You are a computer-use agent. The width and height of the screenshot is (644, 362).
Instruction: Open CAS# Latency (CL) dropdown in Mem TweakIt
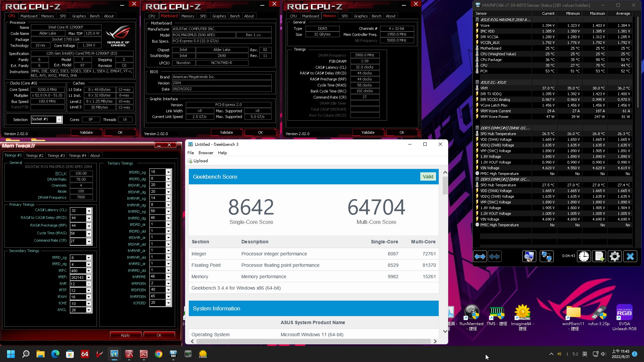(89, 211)
